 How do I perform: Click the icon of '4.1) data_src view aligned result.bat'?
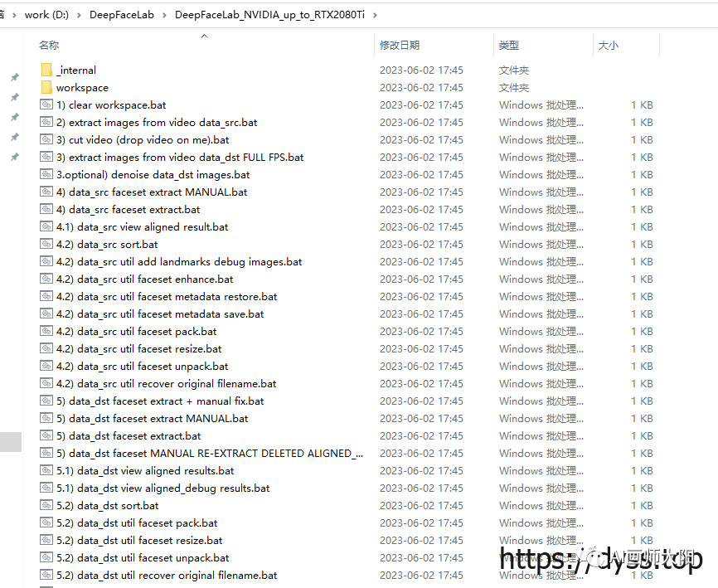click(x=46, y=226)
